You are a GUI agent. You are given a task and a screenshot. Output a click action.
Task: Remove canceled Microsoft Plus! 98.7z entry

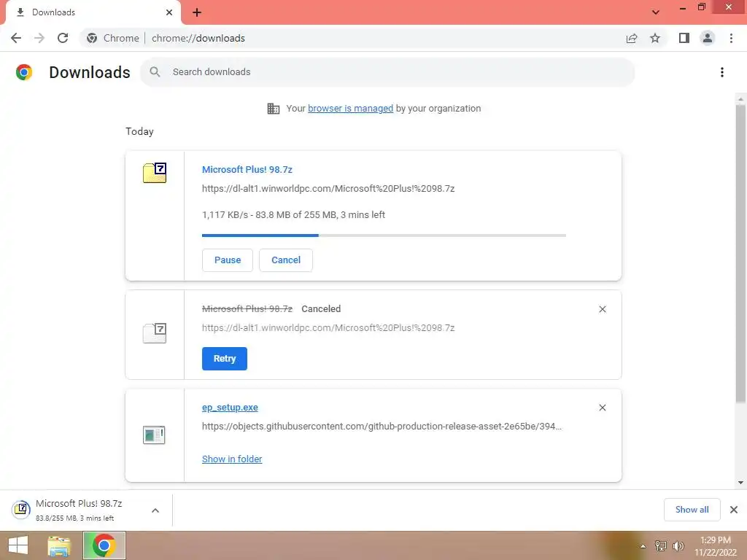tap(602, 309)
